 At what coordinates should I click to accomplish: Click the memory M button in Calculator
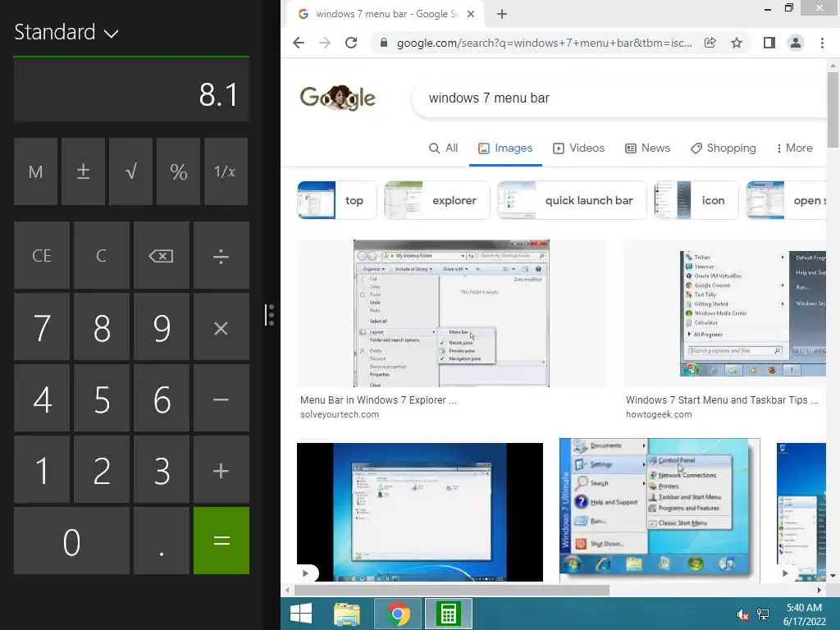point(35,171)
